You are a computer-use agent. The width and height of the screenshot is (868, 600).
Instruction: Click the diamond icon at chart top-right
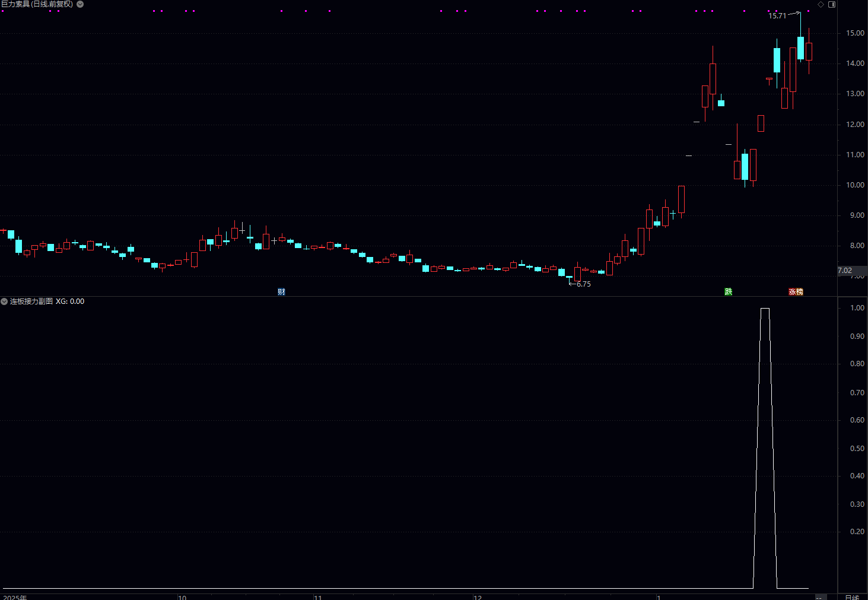tap(821, 4)
